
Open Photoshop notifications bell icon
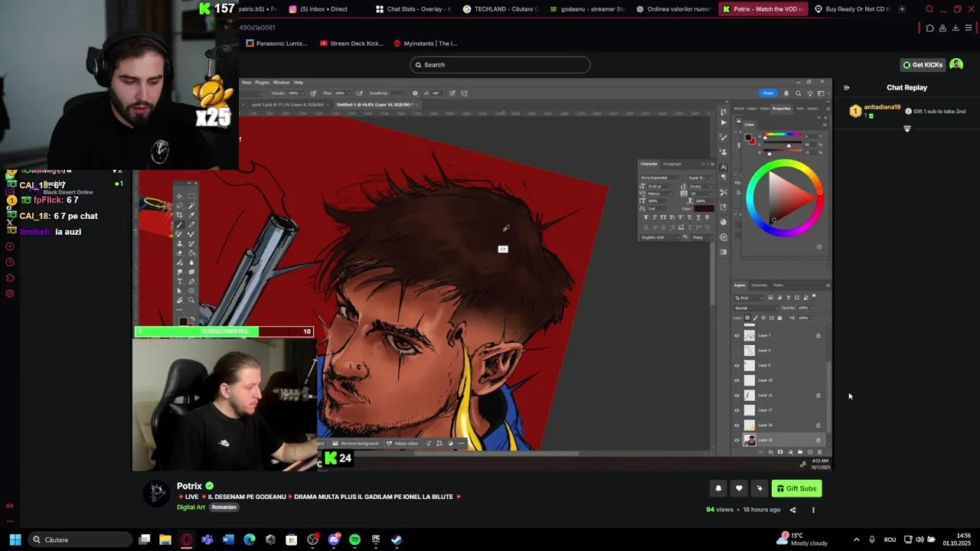pos(786,93)
